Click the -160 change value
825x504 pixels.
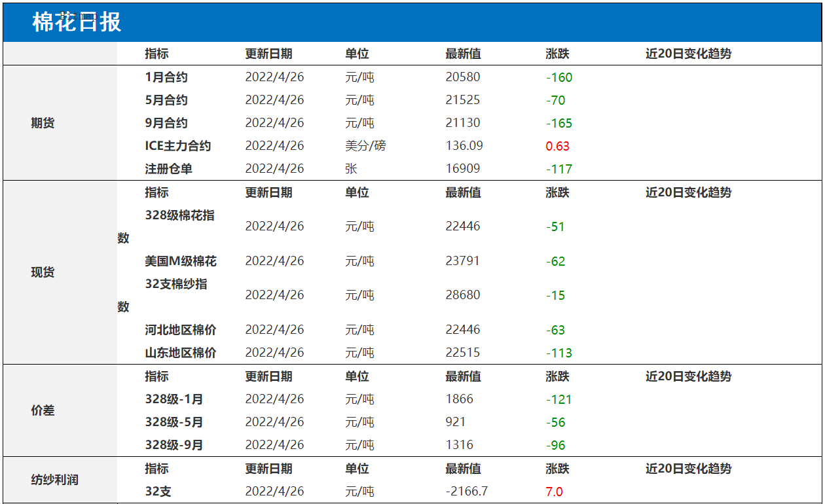559,77
